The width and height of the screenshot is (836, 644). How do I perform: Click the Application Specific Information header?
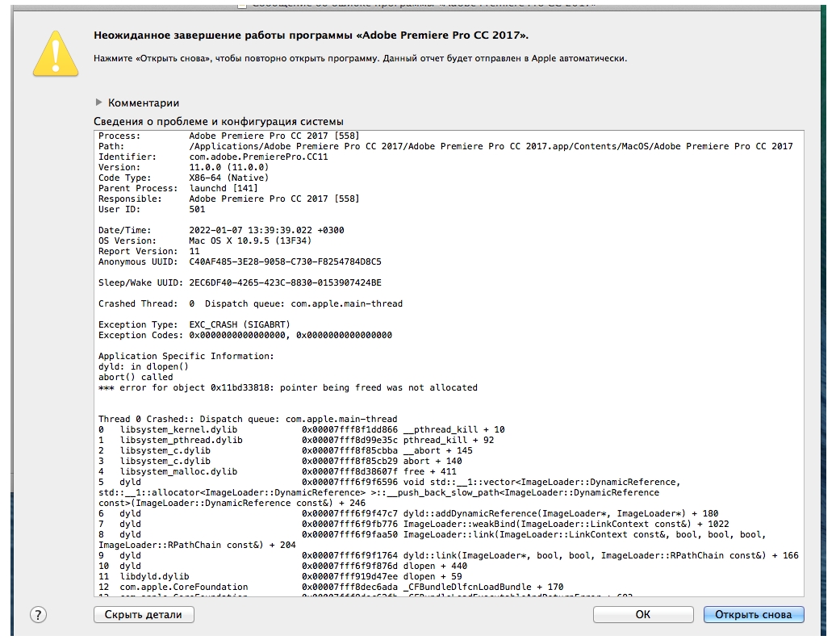tap(186, 356)
